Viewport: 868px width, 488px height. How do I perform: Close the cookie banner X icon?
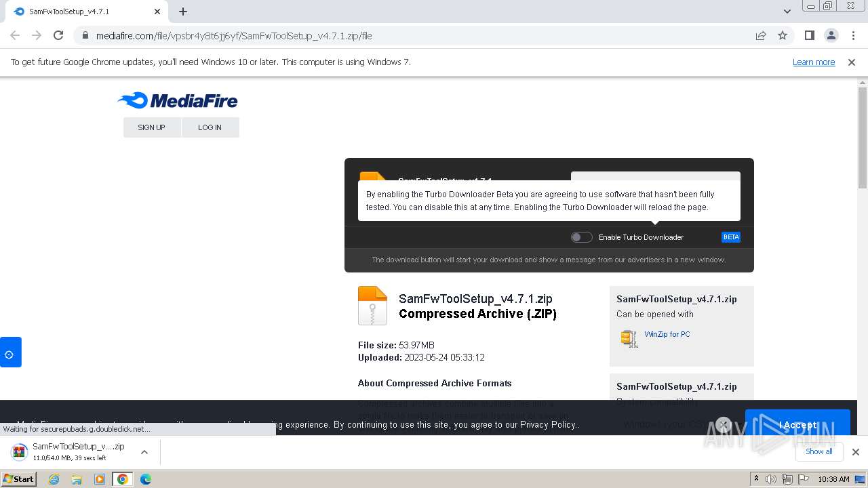(724, 425)
